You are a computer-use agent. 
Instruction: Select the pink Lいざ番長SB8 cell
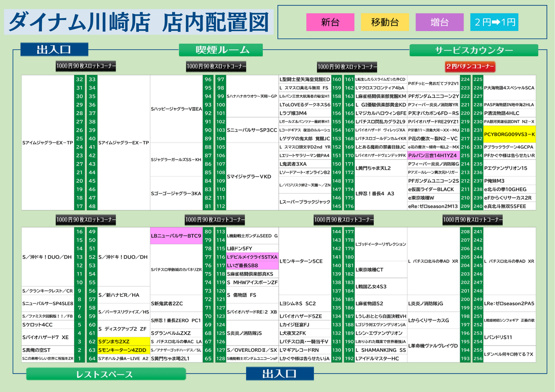(252, 265)
